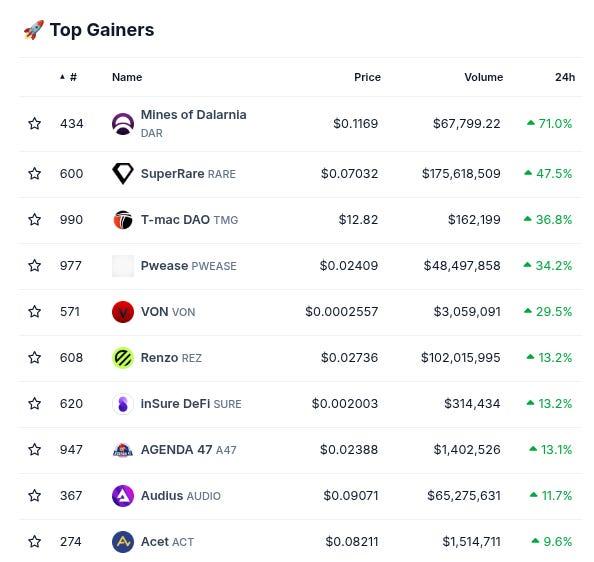Click the red VON coin icon
The height and width of the screenshot is (562, 594).
tap(123, 312)
